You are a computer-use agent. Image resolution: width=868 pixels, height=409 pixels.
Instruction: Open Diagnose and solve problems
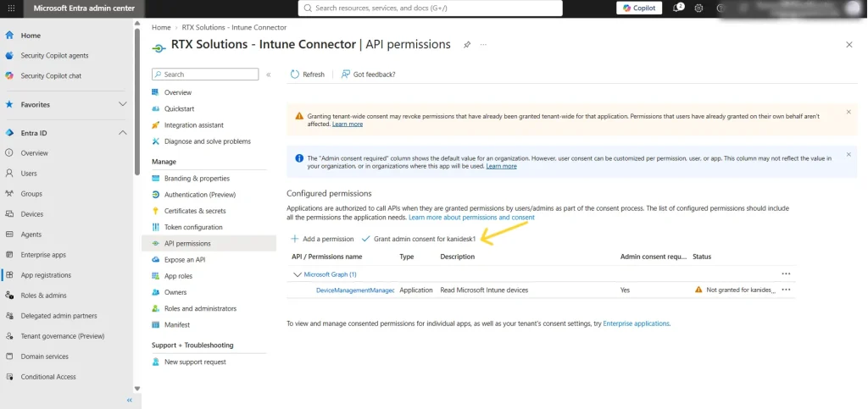209,141
